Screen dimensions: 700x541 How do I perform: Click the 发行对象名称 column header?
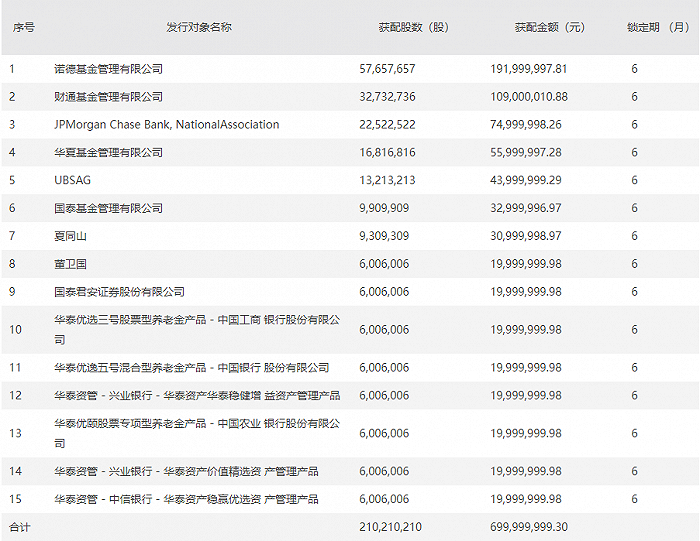coord(199,27)
